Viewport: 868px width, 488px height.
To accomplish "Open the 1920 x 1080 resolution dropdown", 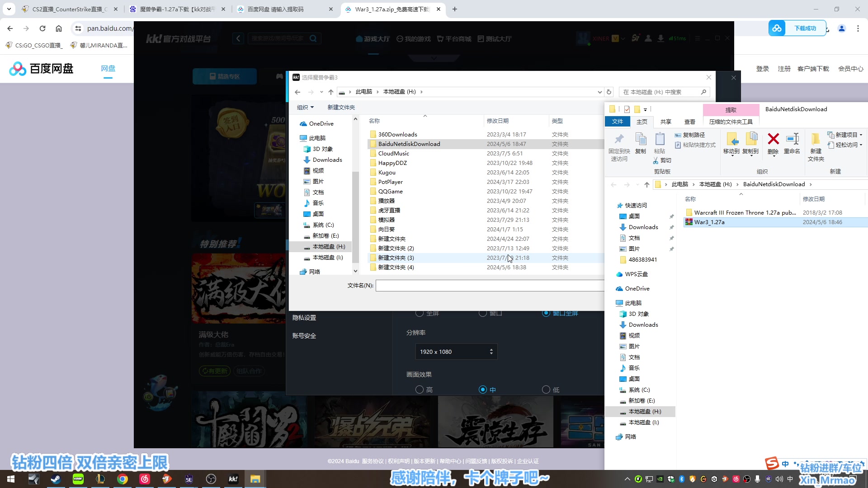I will click(x=456, y=352).
